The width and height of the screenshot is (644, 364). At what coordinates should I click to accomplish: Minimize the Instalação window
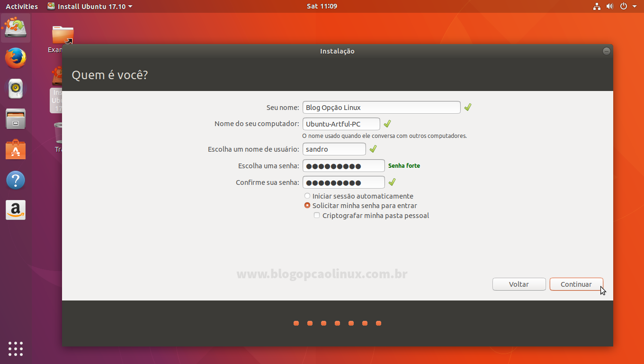click(607, 51)
